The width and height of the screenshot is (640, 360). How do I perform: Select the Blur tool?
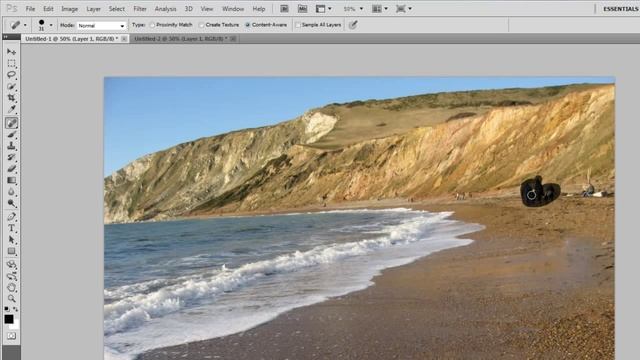(11, 192)
